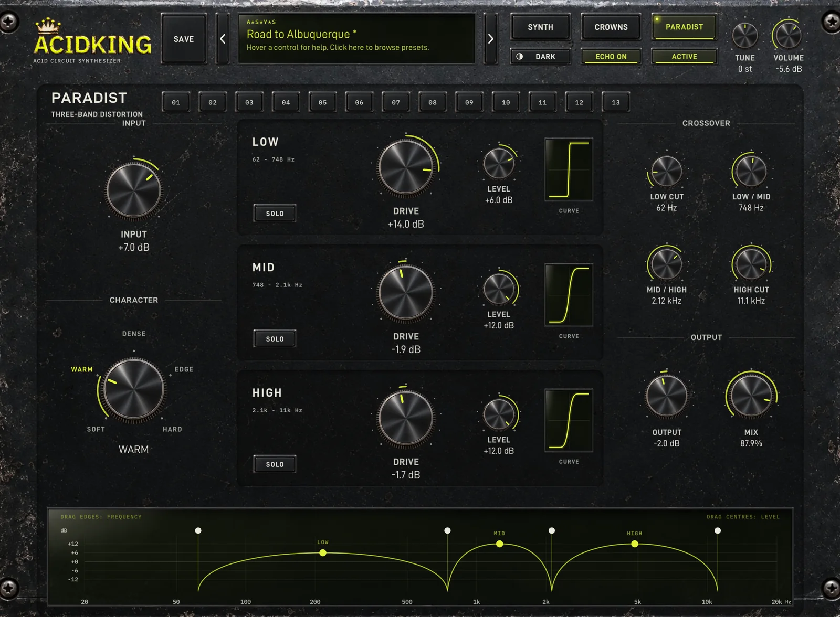Click the Character selector knob
The height and width of the screenshot is (617, 840).
coord(134,390)
